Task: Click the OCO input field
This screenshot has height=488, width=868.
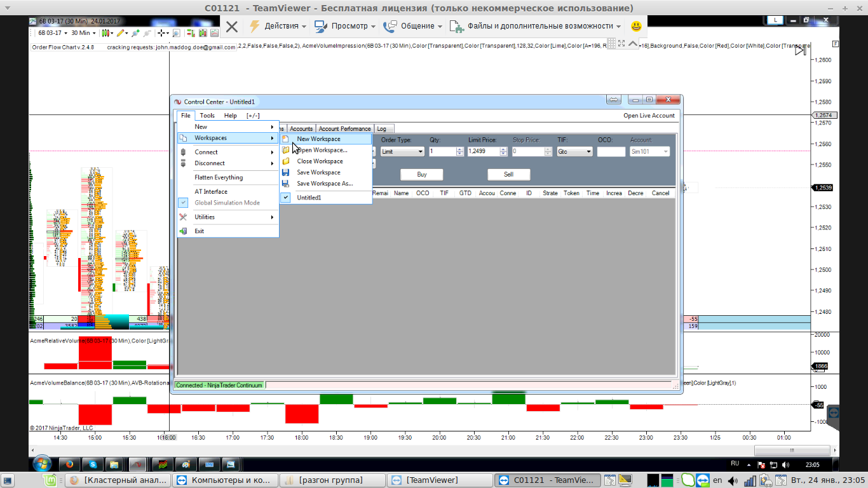Action: (611, 152)
